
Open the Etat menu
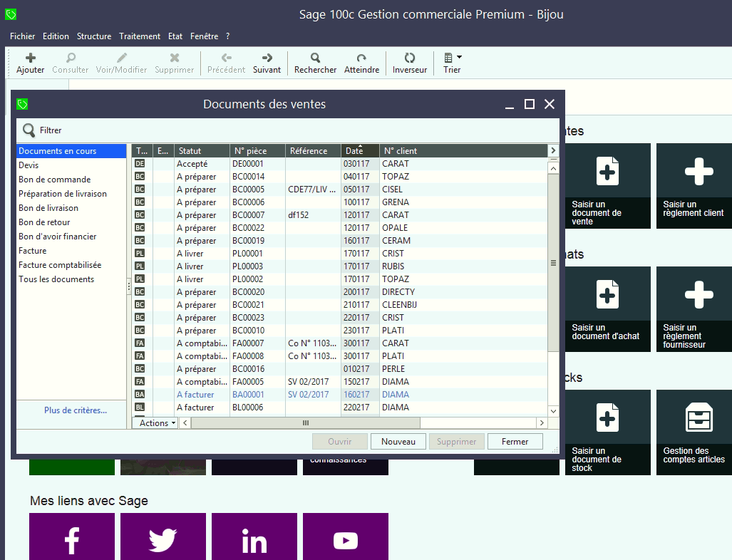[x=175, y=36]
